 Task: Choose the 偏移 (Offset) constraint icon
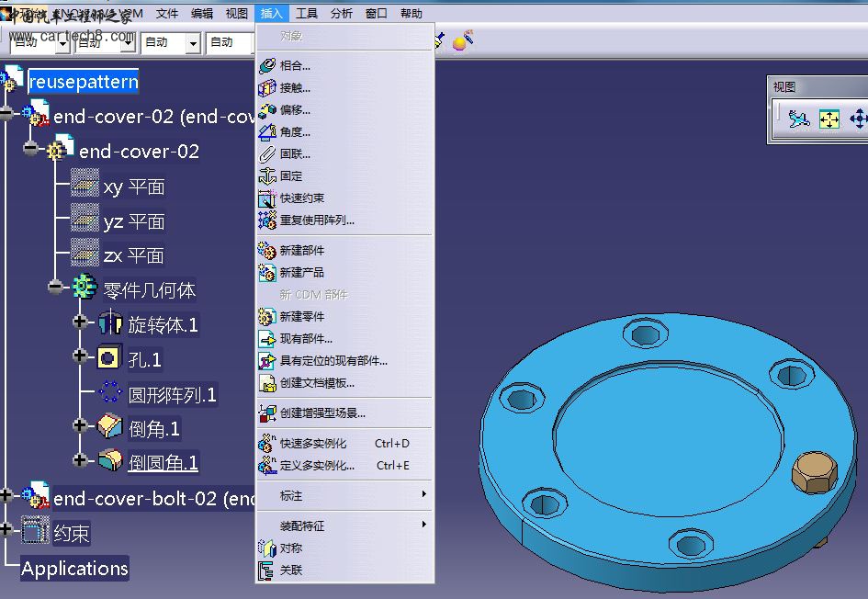click(266, 110)
